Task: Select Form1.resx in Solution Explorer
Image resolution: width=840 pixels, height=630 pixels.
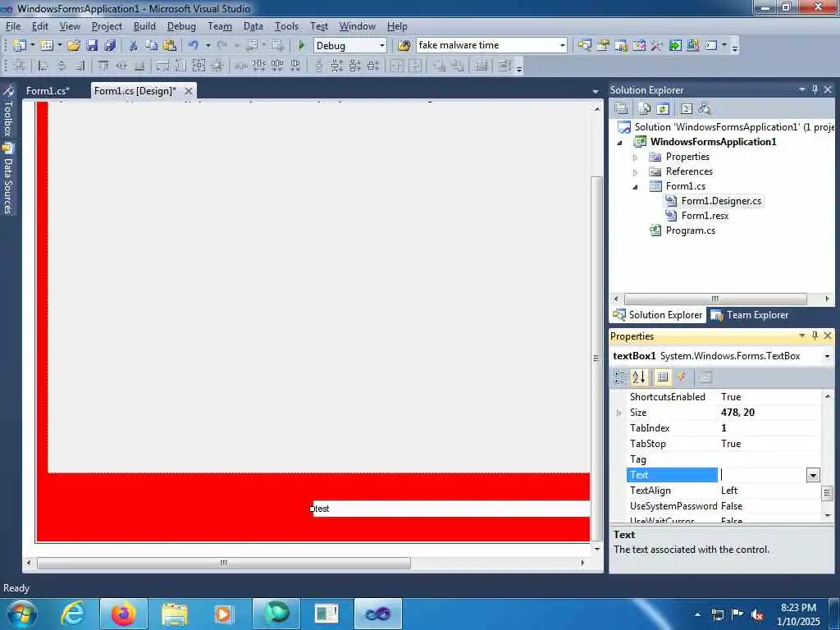Action: coord(705,216)
